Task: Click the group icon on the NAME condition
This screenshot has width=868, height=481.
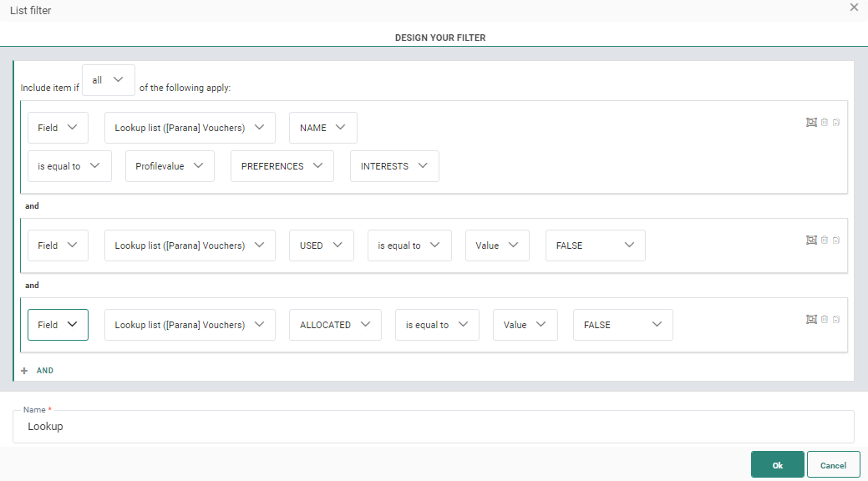Action: point(810,122)
